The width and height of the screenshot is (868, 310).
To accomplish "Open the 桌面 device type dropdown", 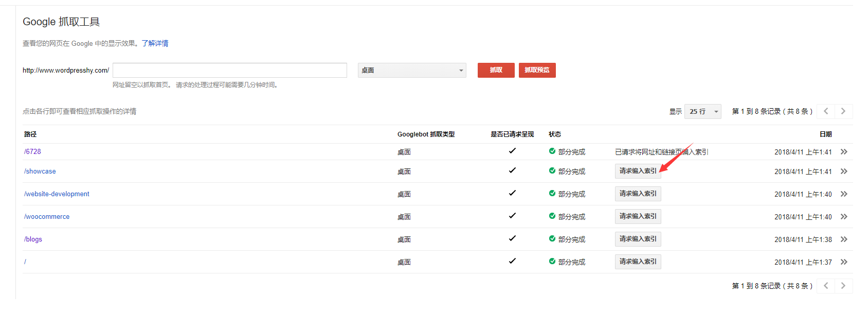I will pyautogui.click(x=412, y=71).
